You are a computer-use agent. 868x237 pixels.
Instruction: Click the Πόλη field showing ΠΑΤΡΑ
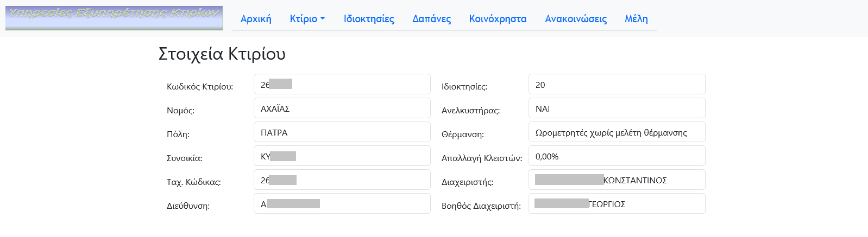click(342, 132)
